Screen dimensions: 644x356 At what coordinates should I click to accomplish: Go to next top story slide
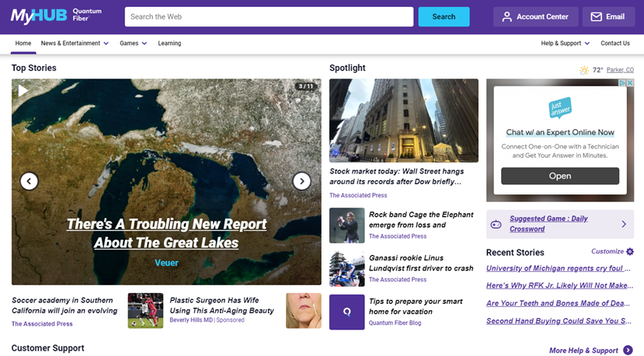[x=301, y=181]
